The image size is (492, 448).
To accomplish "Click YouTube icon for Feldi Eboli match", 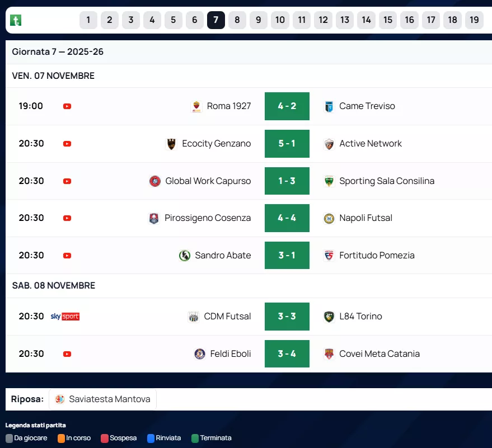I will click(x=67, y=354).
